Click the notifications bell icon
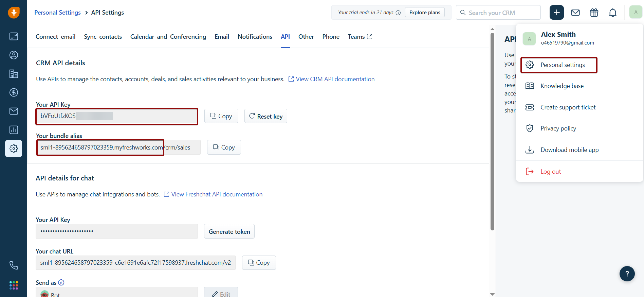644x297 pixels. click(612, 13)
